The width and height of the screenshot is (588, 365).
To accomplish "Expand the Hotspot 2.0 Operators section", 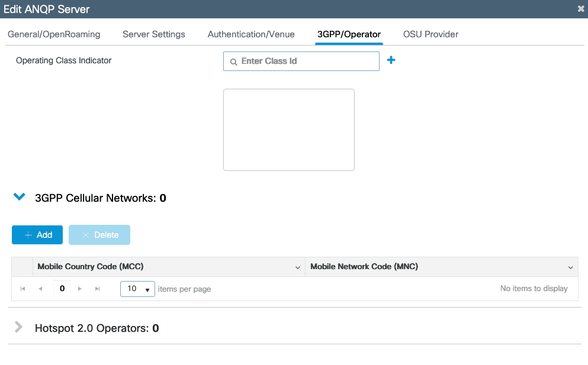I will 19,327.
